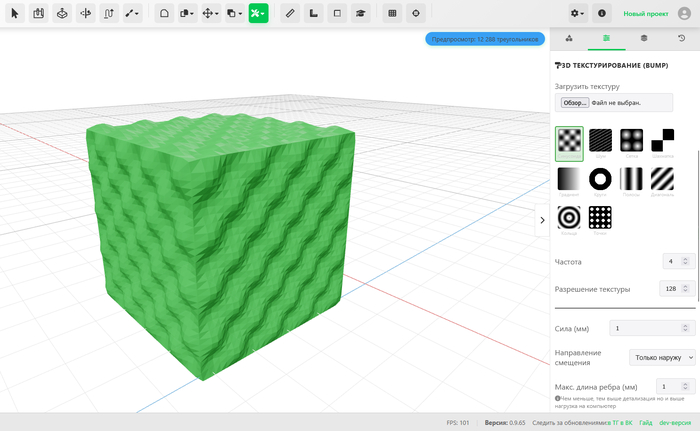Viewport: 700px width, 431px height.
Task: Click the arch-shaped primitive icon
Action: (x=164, y=13)
